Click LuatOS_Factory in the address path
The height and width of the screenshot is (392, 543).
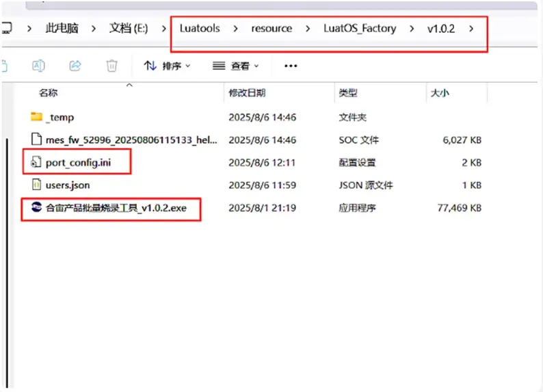click(x=360, y=29)
